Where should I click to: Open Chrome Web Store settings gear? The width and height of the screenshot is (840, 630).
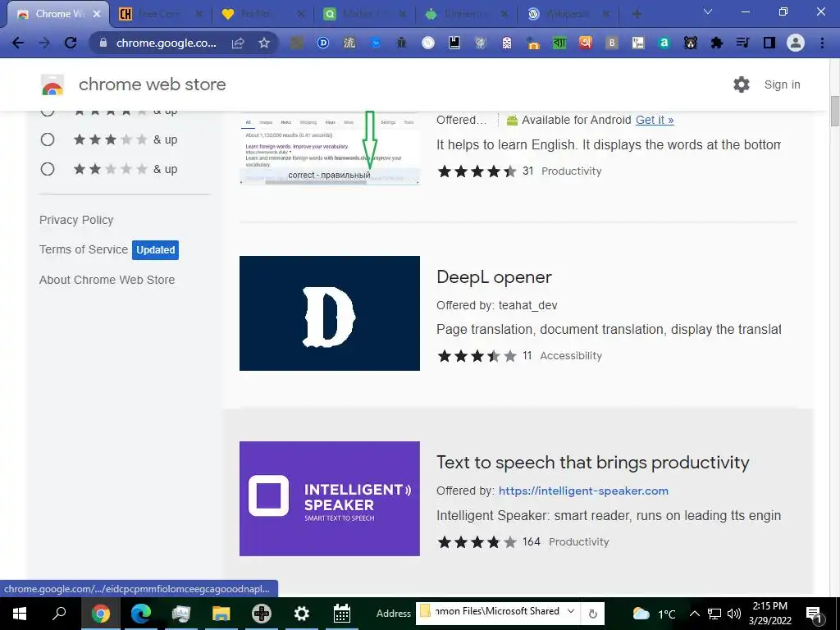point(742,84)
